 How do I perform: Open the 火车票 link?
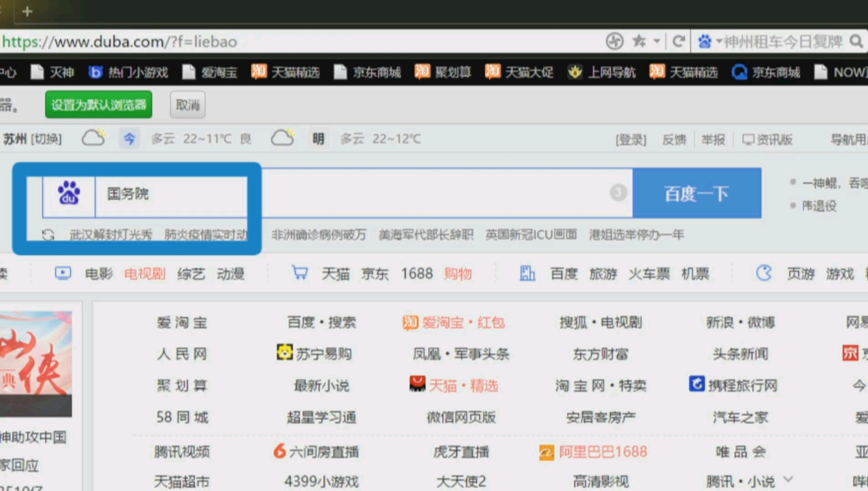[649, 274]
